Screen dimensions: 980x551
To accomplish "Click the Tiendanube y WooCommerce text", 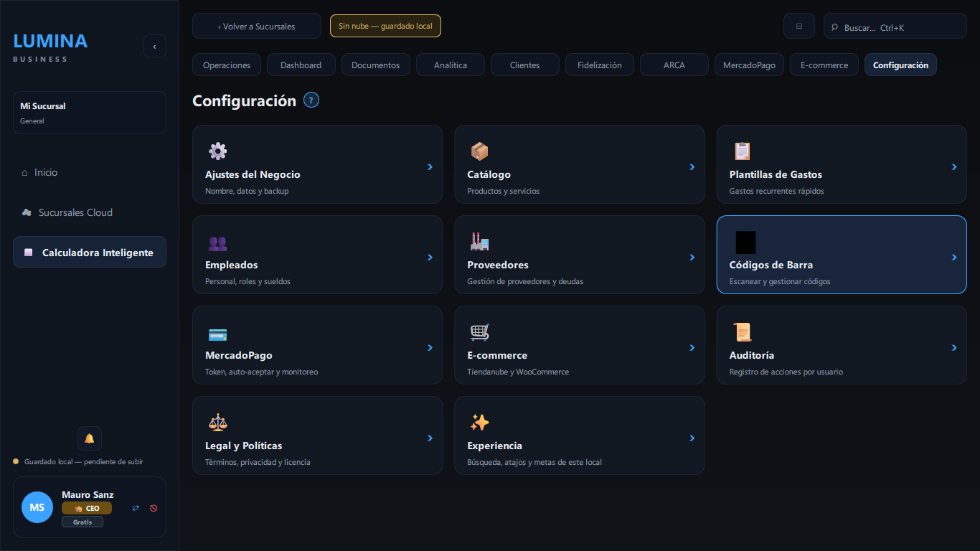I will [518, 372].
